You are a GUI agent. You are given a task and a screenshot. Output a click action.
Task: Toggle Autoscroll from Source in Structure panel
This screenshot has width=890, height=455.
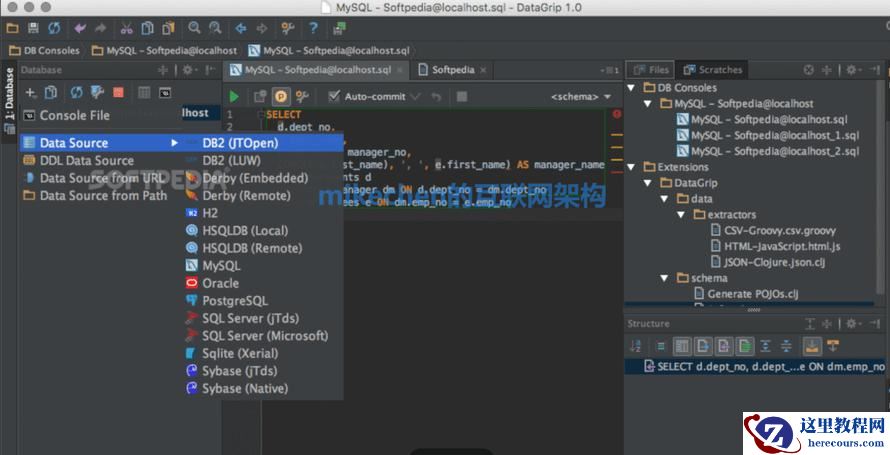tap(833, 346)
